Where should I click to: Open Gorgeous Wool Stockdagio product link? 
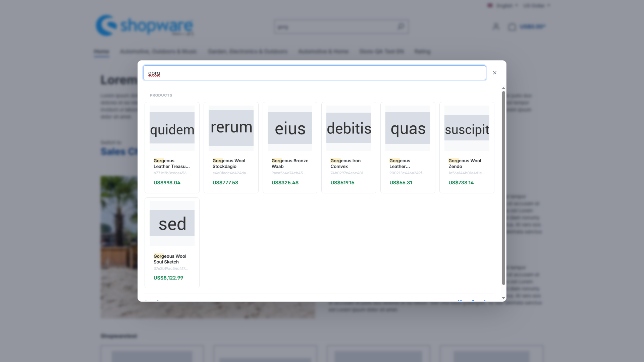pyautogui.click(x=229, y=164)
